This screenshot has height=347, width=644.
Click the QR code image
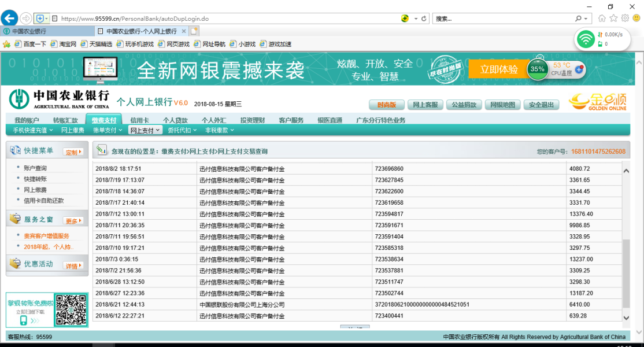click(x=71, y=310)
